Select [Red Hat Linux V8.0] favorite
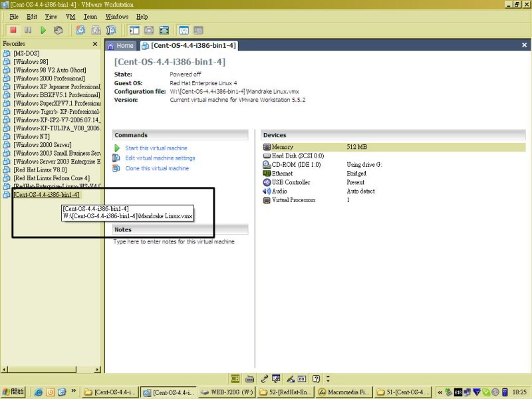 pyautogui.click(x=40, y=170)
